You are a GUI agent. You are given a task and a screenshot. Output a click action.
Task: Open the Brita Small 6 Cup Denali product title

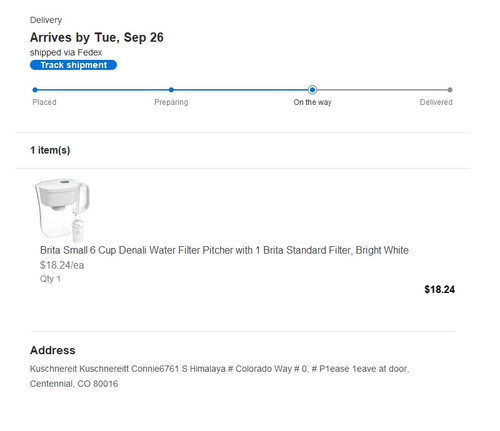click(x=224, y=250)
